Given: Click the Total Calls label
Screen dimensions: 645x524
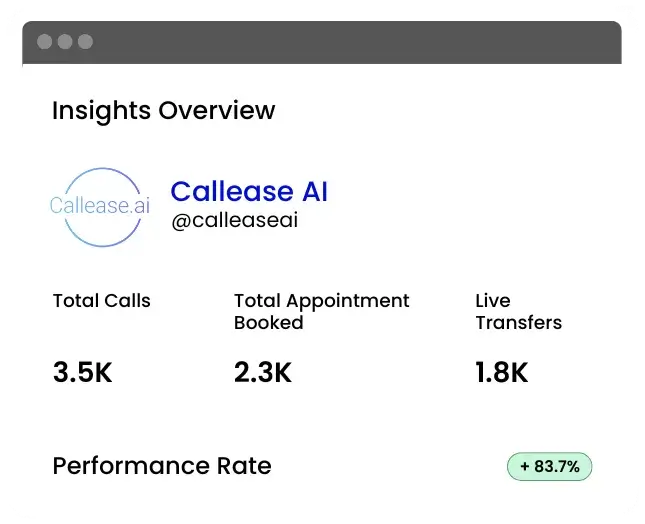Looking at the screenshot, I should 101,300.
